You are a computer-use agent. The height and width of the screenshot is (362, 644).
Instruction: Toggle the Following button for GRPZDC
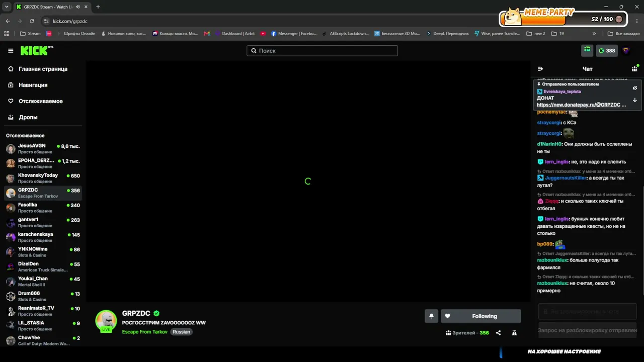tap(481, 316)
